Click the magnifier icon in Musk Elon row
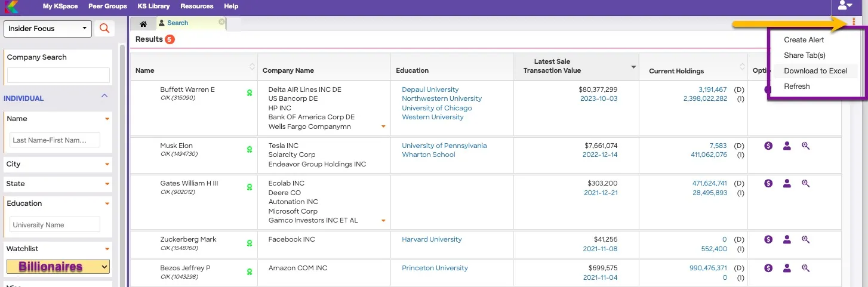This screenshot has width=868, height=287. [805, 146]
